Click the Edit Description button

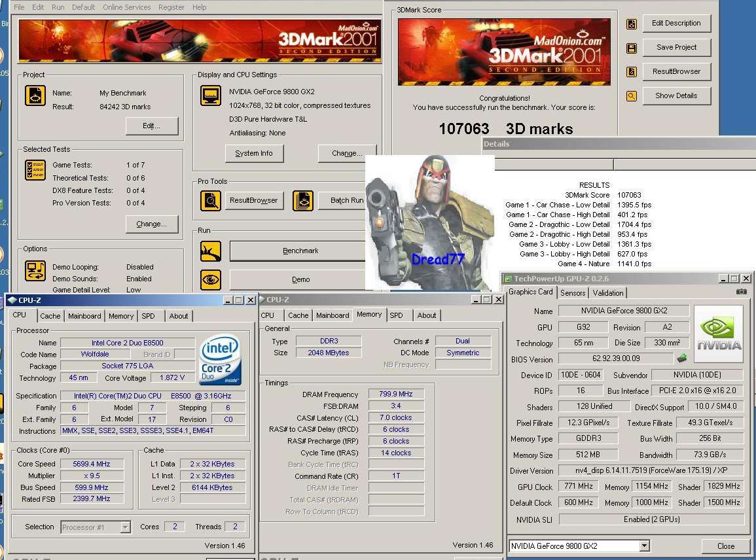[x=676, y=23]
